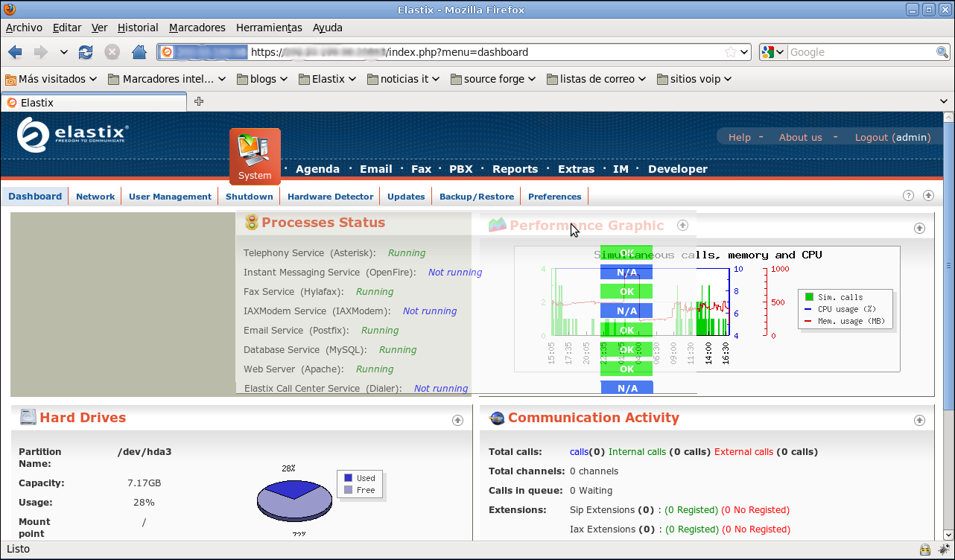Expand the noticias it bookmarks folder
This screenshot has width=955, height=560.
(403, 79)
